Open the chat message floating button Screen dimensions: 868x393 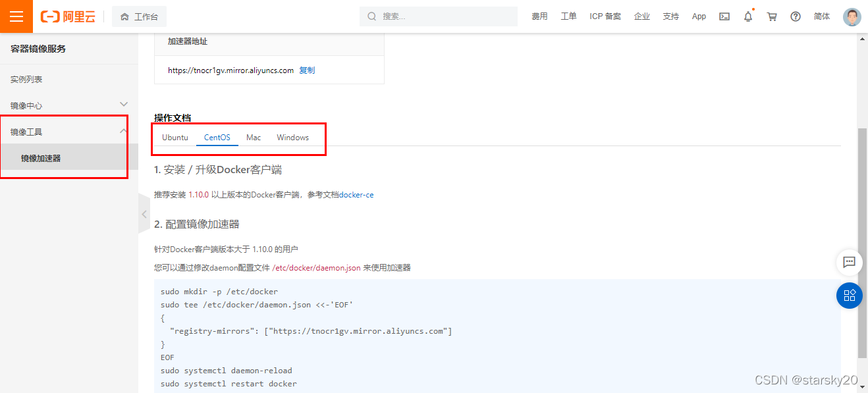coord(850,262)
